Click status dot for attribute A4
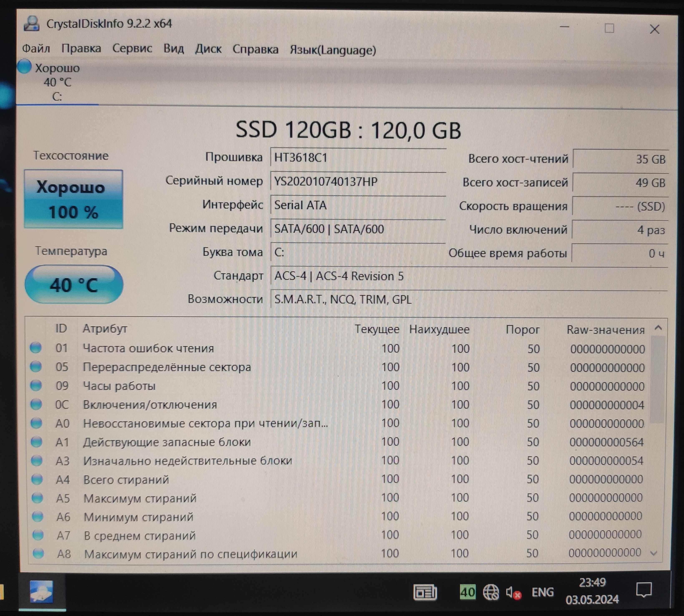Image resolution: width=684 pixels, height=616 pixels. coord(37,479)
